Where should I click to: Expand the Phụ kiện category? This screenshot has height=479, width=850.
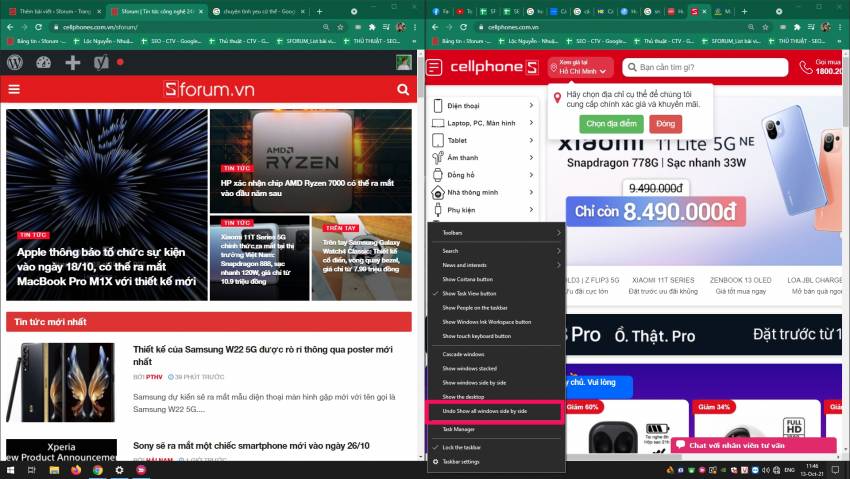(482, 210)
